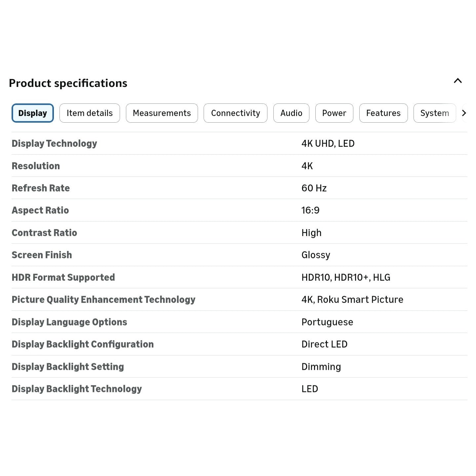This screenshot has height=476, width=476.
Task: Open the Power tab
Action: click(334, 113)
